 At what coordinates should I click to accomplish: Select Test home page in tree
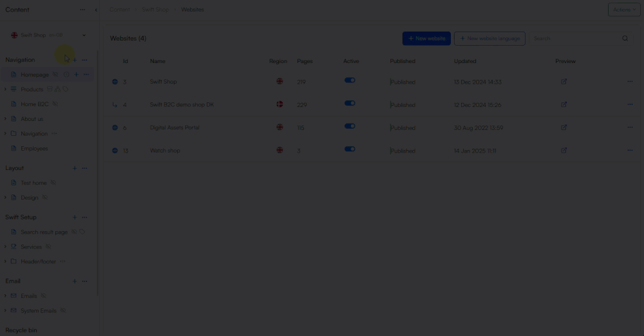(33, 183)
